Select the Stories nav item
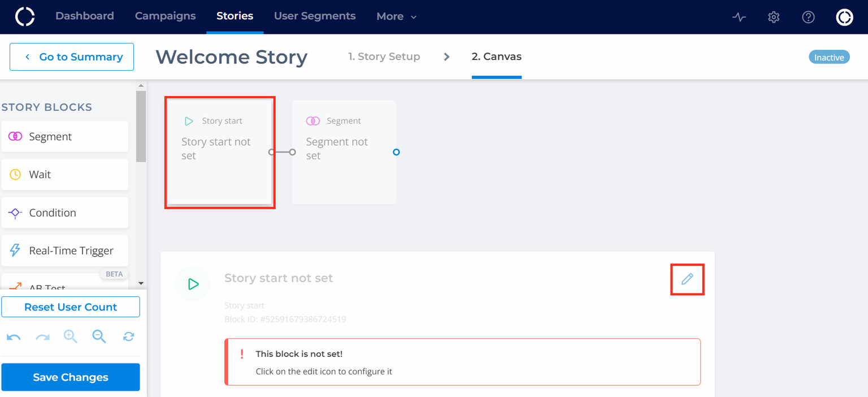 [235, 16]
